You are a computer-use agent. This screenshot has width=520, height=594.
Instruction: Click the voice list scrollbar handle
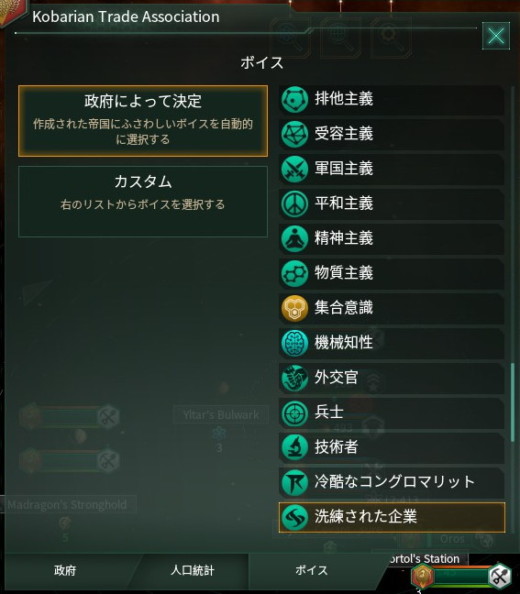(513, 402)
